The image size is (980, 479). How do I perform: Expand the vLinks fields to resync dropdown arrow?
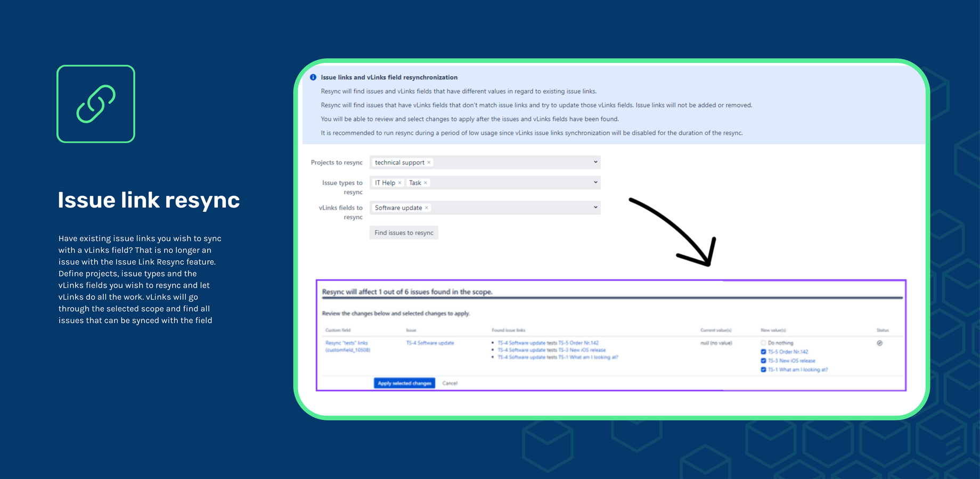pyautogui.click(x=595, y=207)
